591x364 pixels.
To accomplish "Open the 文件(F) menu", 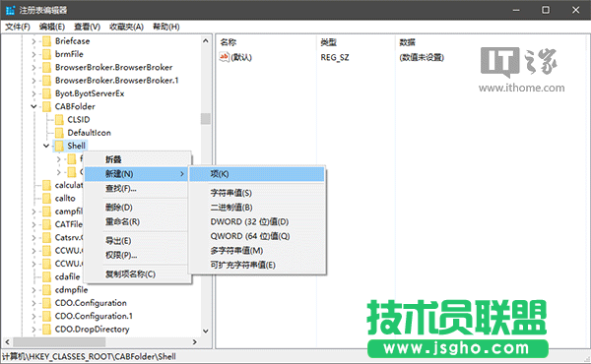I will (x=18, y=27).
